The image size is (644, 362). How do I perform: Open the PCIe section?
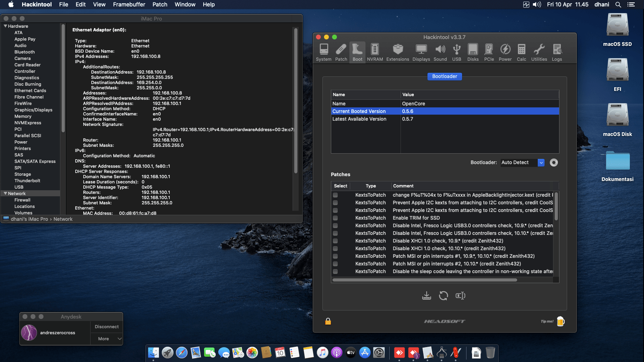489,52
